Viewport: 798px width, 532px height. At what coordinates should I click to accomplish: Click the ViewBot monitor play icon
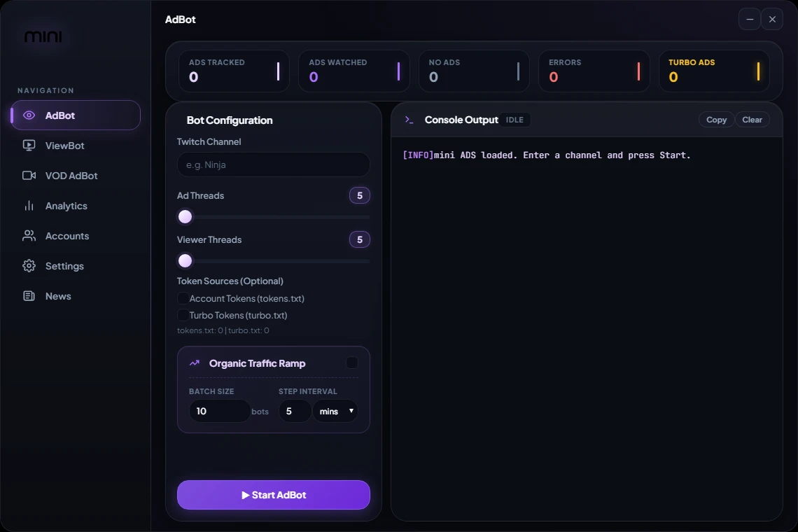pyautogui.click(x=29, y=145)
